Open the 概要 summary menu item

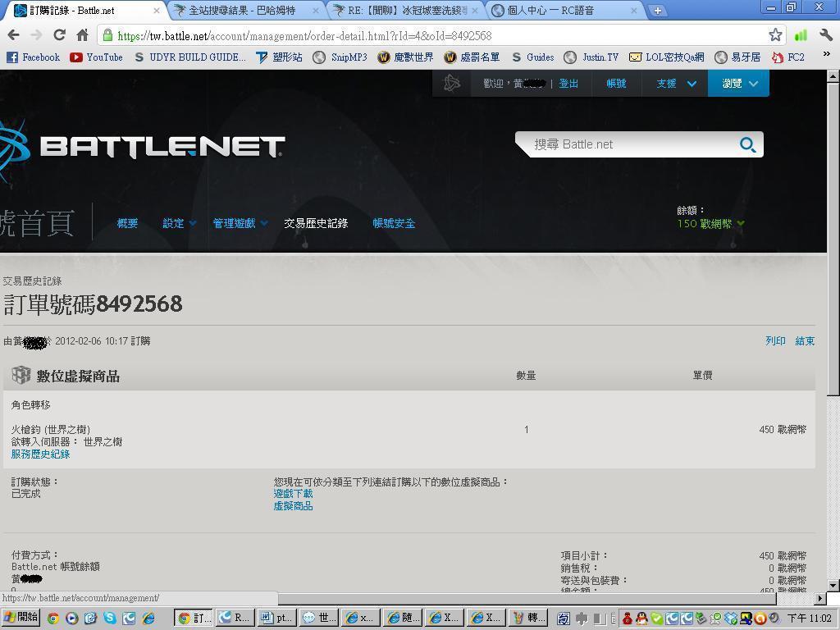(x=127, y=223)
